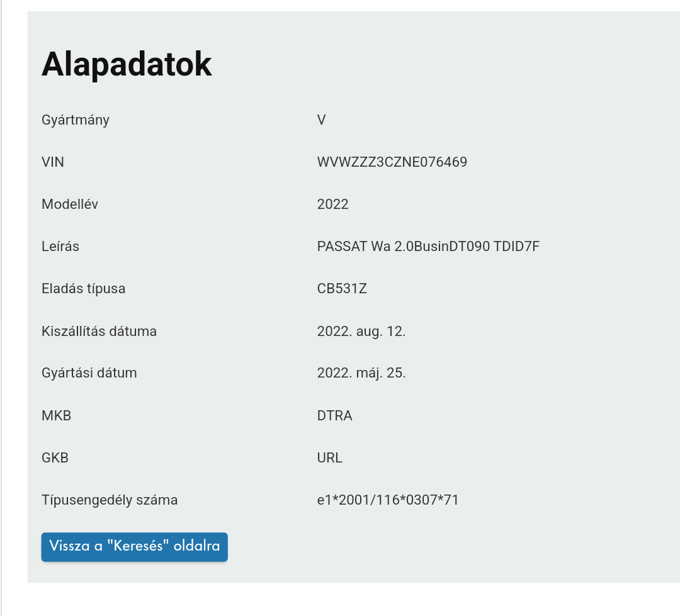Select the production date 2022. máj. 25.
The width and height of the screenshot is (680, 616).
coord(361,372)
